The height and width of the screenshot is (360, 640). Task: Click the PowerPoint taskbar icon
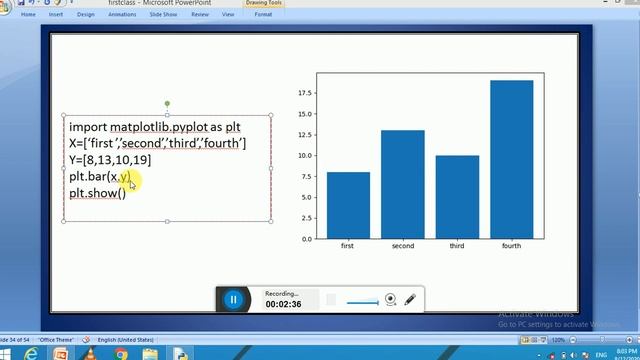point(61,353)
